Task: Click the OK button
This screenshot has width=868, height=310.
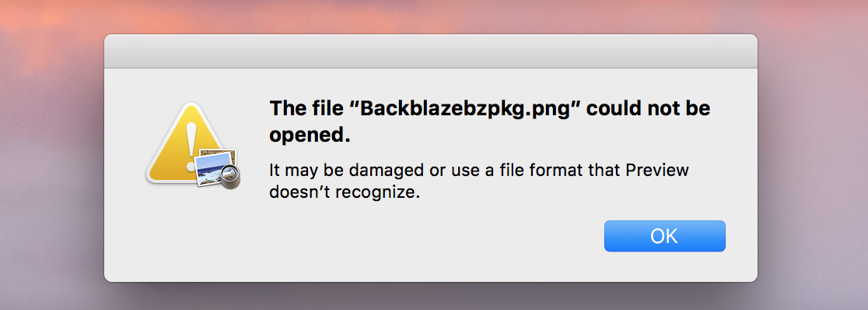Action: tap(664, 236)
